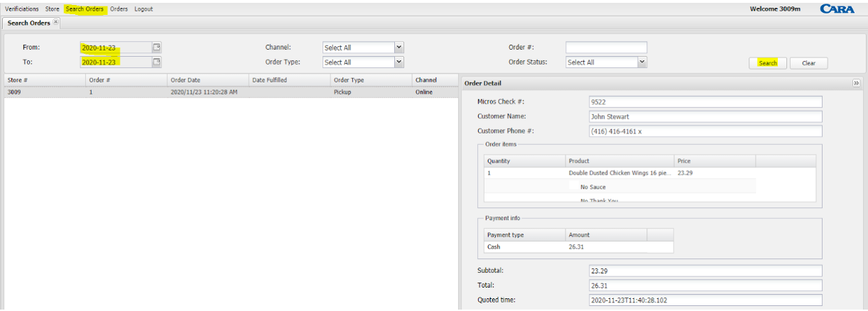Image resolution: width=868 pixels, height=311 pixels.
Task: Click the Subtotal field
Action: [x=705, y=271]
